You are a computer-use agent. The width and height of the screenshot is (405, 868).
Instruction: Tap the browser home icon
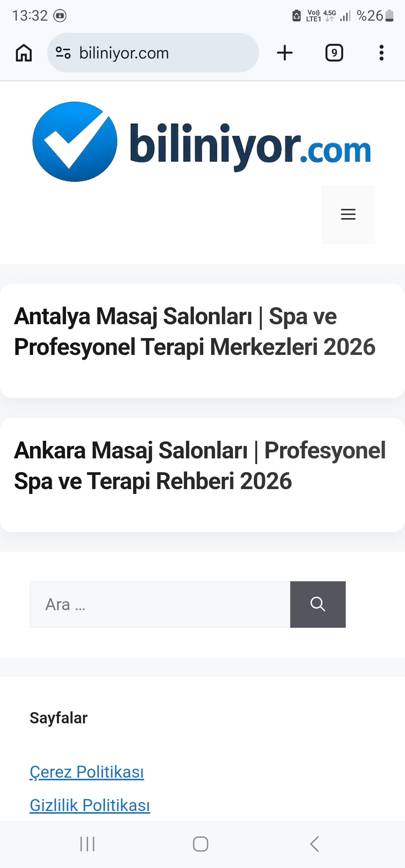click(24, 53)
